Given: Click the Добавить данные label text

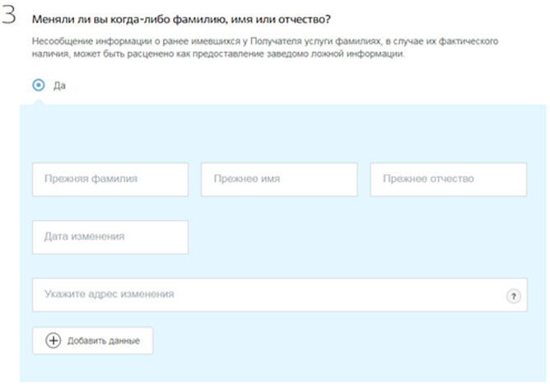Looking at the screenshot, I should pyautogui.click(x=104, y=341).
